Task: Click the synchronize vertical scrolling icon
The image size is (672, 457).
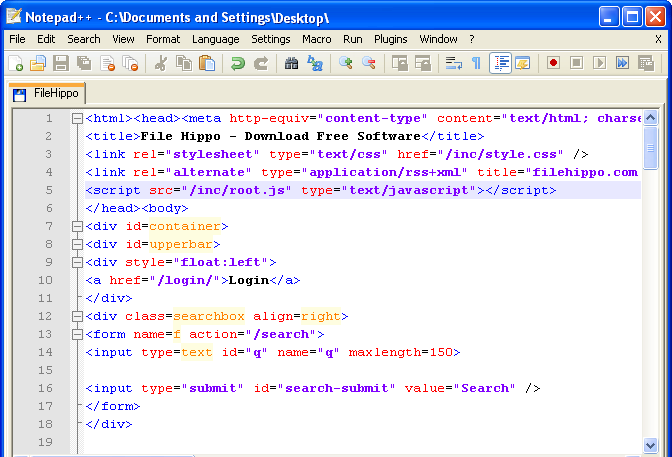Action: [399, 63]
